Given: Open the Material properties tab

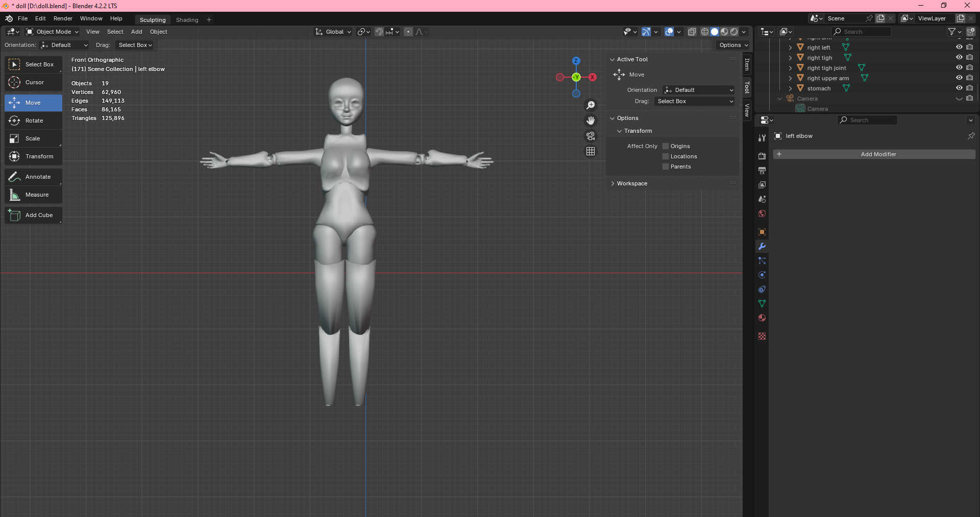Looking at the screenshot, I should (762, 318).
